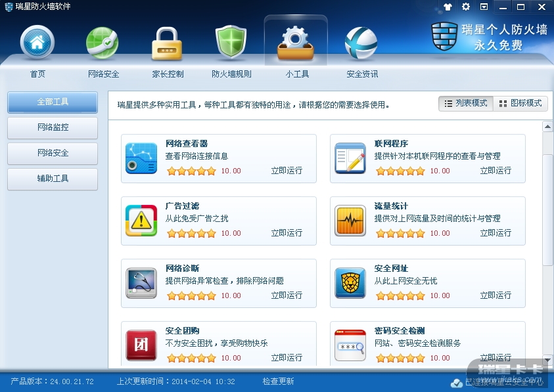Image resolution: width=554 pixels, height=392 pixels.
Task: Open the 防火墙规则 shield icon
Action: (231, 42)
